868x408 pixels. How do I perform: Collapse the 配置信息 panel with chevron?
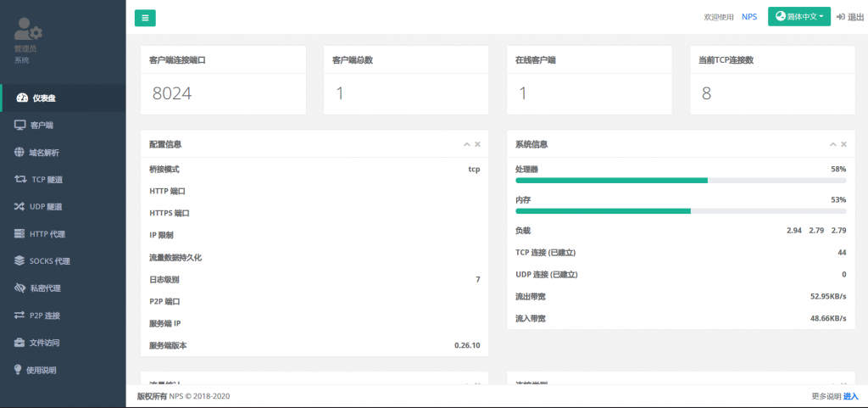(467, 144)
